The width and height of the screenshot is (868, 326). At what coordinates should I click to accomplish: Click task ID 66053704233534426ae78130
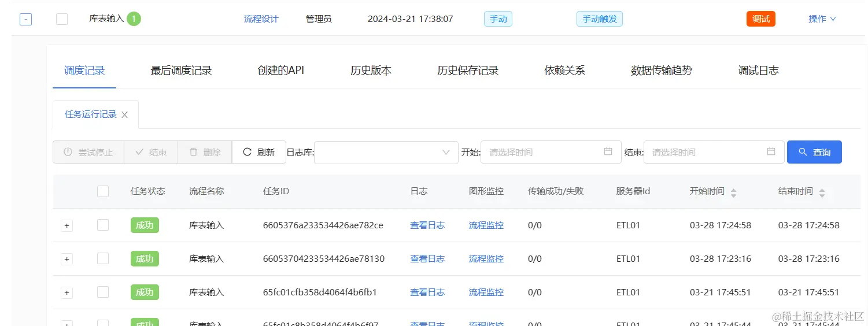pos(324,259)
